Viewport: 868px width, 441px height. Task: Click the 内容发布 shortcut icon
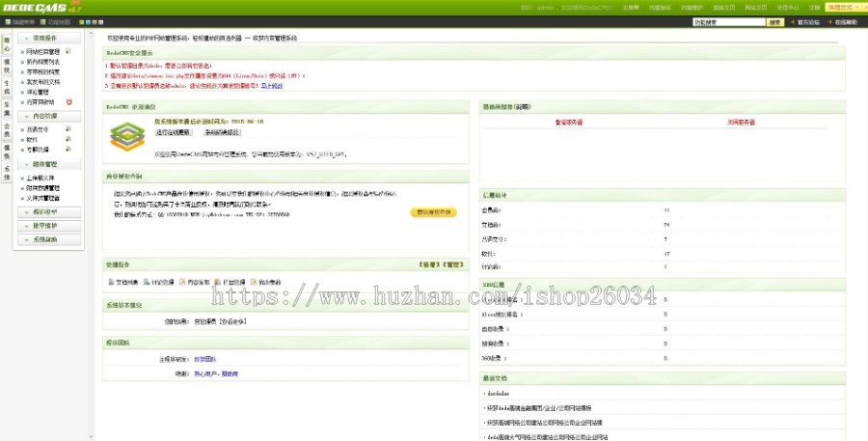tap(183, 282)
